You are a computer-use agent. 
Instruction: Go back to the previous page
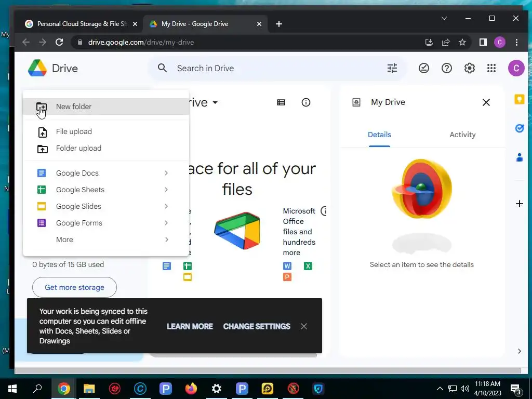pyautogui.click(x=26, y=43)
